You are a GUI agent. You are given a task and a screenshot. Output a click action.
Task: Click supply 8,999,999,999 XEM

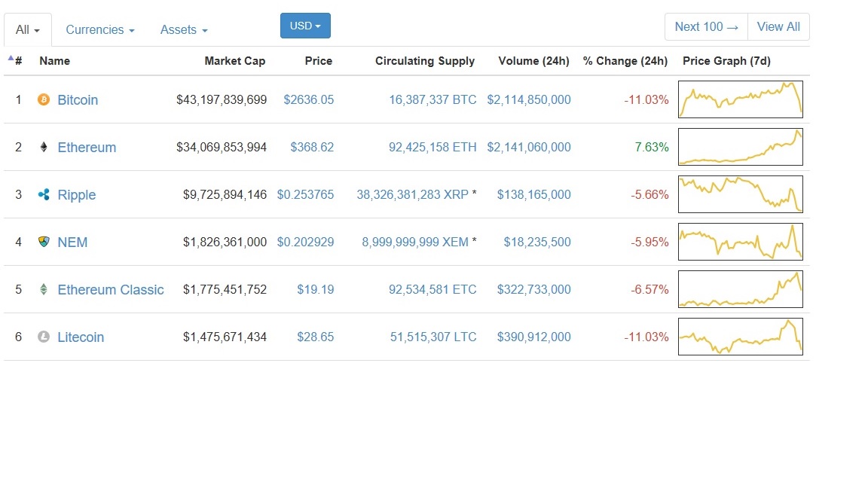pos(415,242)
